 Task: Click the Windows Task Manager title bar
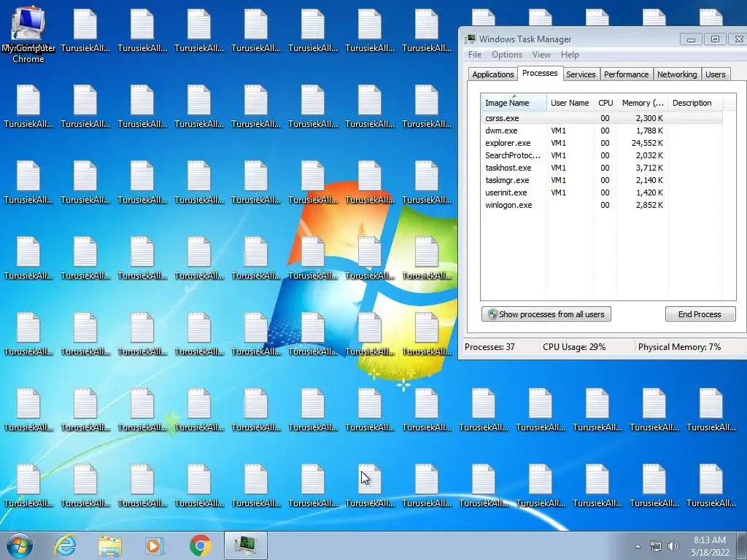(x=572, y=39)
